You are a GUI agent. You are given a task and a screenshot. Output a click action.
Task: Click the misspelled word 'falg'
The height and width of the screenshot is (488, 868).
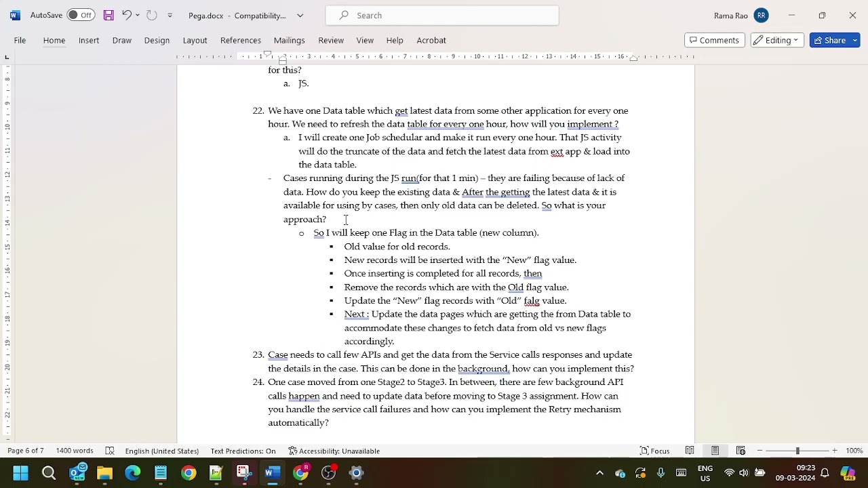coord(532,301)
